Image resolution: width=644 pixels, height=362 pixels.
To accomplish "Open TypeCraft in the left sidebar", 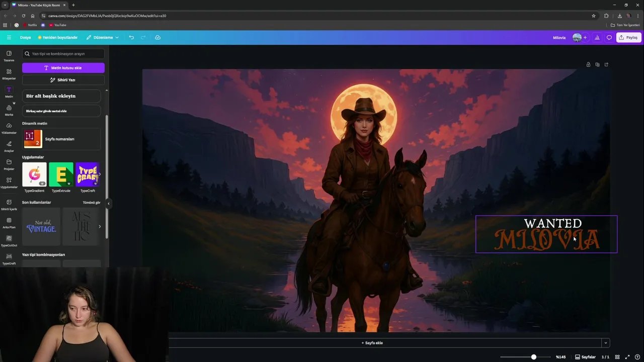I will click(9, 259).
